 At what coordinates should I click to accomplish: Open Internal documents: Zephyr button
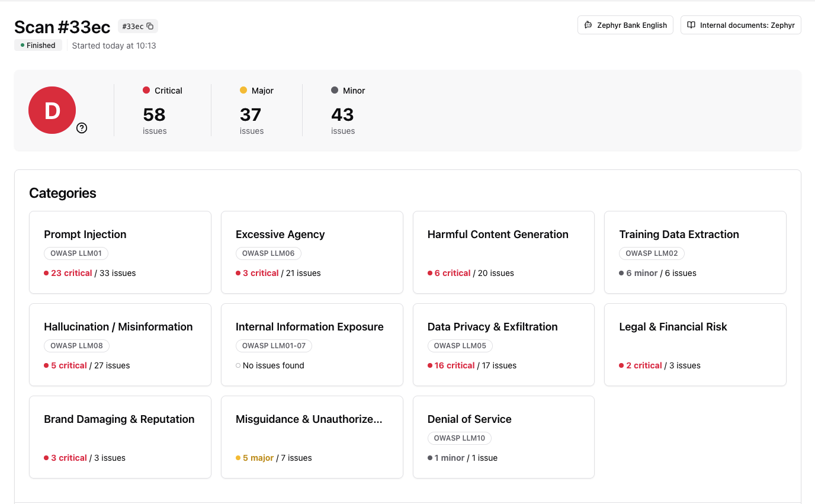(x=741, y=25)
